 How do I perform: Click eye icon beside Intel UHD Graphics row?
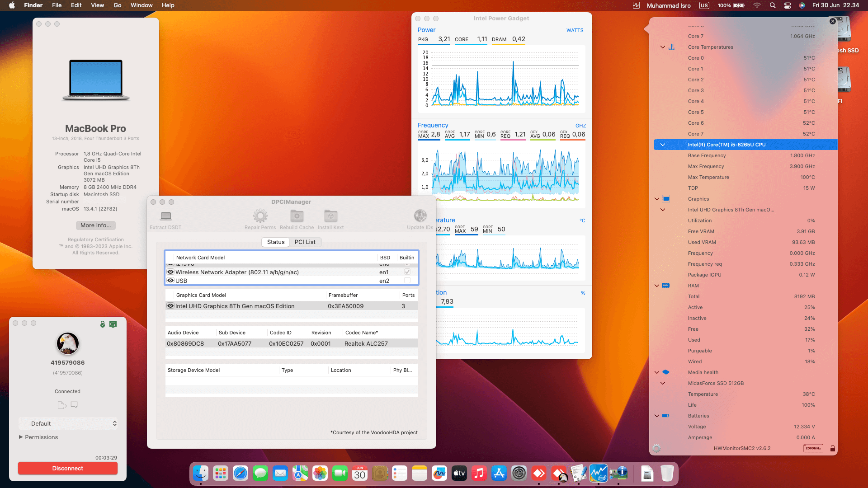(x=170, y=306)
